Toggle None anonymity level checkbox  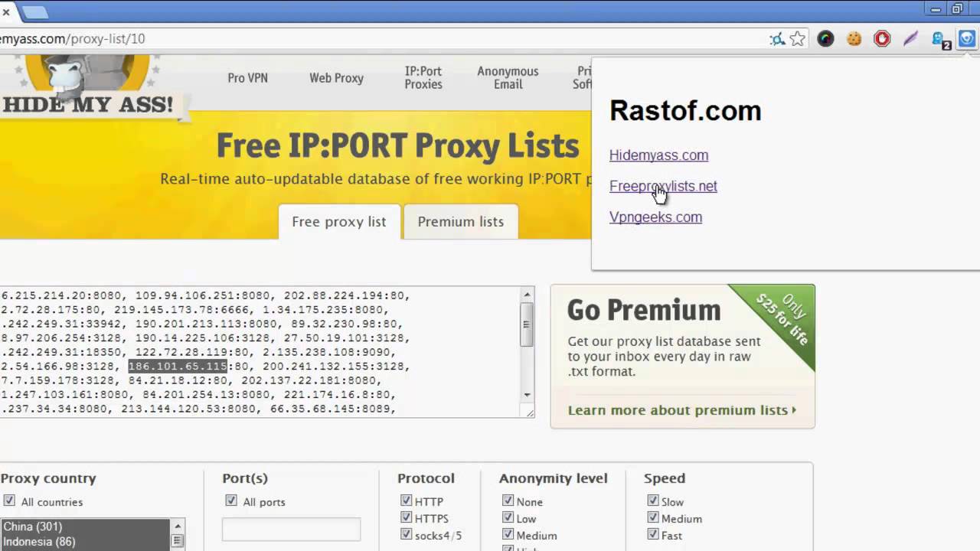tap(508, 500)
